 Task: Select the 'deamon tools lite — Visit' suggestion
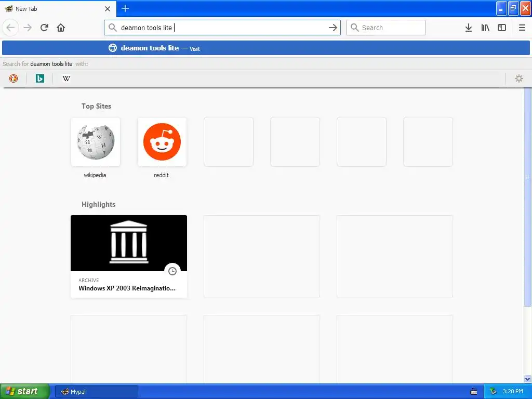pos(265,48)
